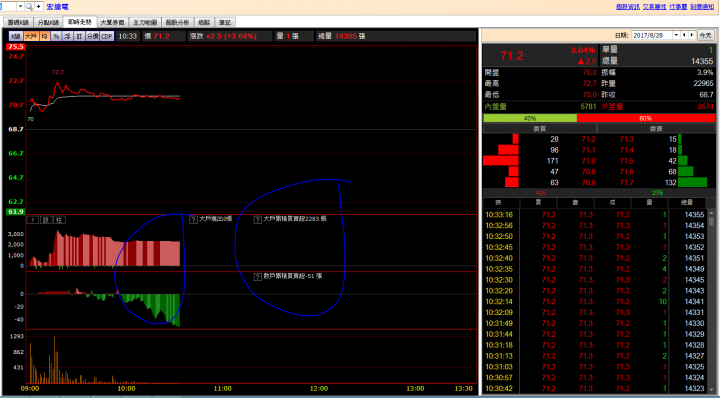The image size is (720, 398).
Task: Open the 大單券商 tab
Action: pos(112,22)
